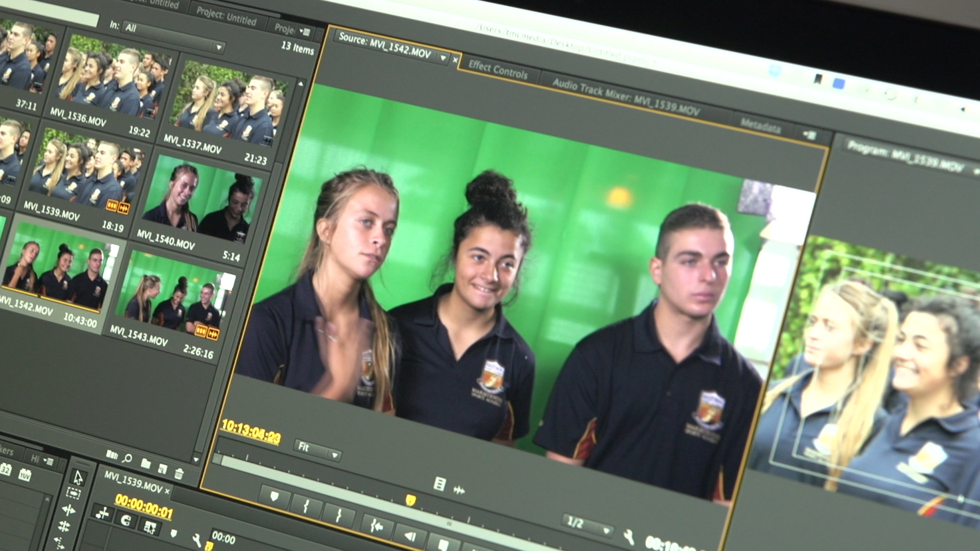The height and width of the screenshot is (551, 980).
Task: Open the History panel flyout menu icon
Action: 48,461
